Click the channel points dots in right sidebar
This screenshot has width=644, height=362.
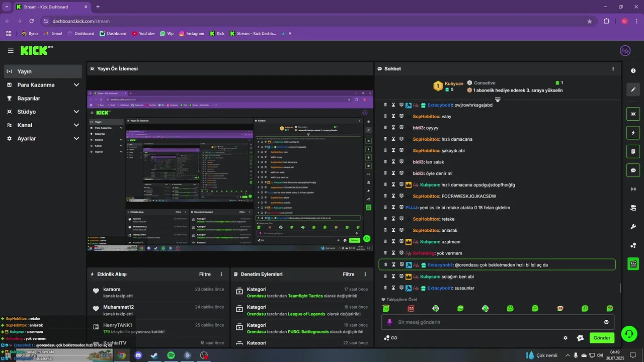click(x=633, y=245)
